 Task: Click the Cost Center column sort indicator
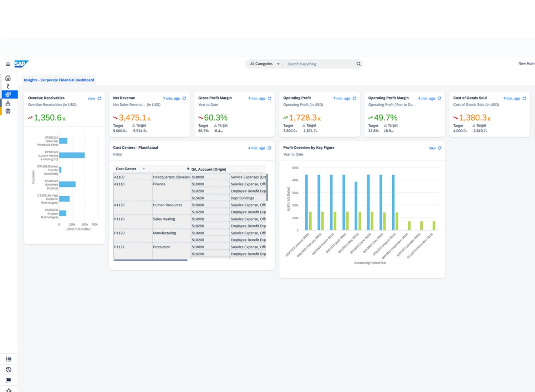[144, 169]
